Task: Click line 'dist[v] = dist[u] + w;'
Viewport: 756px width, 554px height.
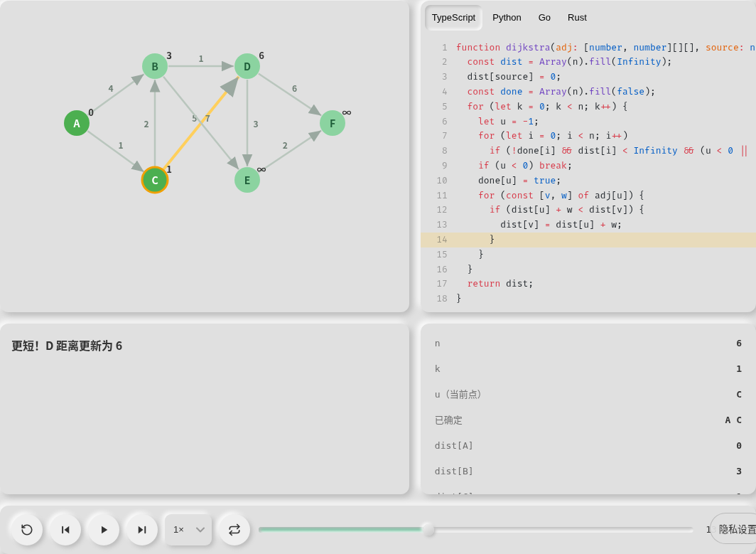Action: coord(561,225)
